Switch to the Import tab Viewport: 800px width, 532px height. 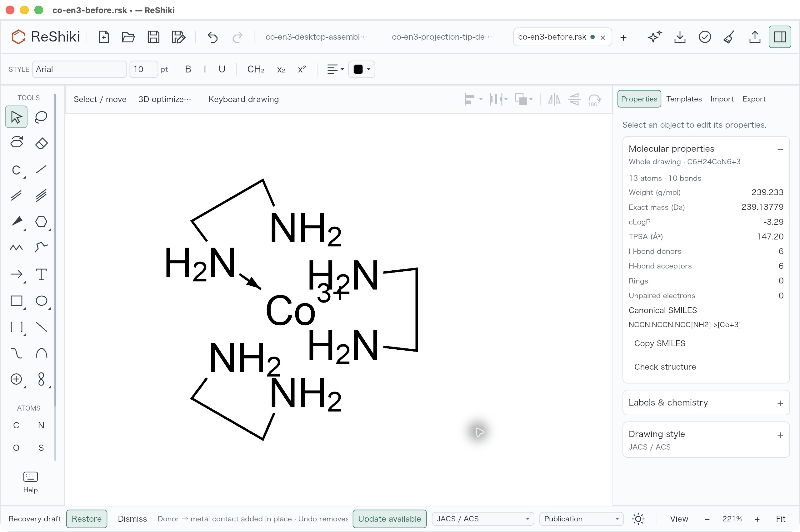[722, 99]
